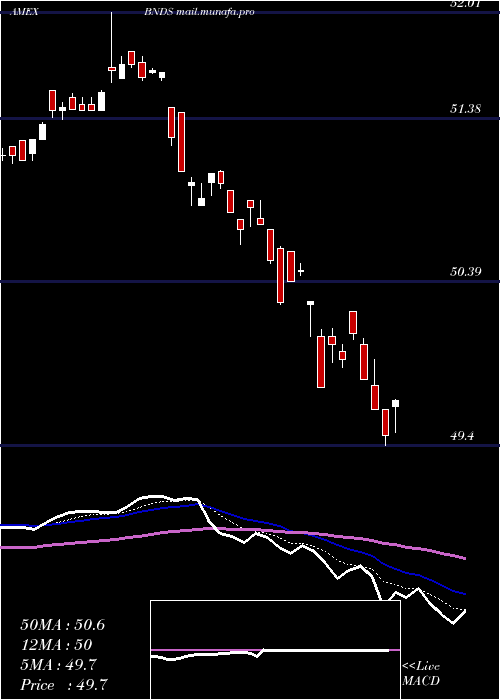Click the 5MA : 49.7 readout
Image resolution: width=500 pixels, height=700 pixels.
[x=58, y=665]
